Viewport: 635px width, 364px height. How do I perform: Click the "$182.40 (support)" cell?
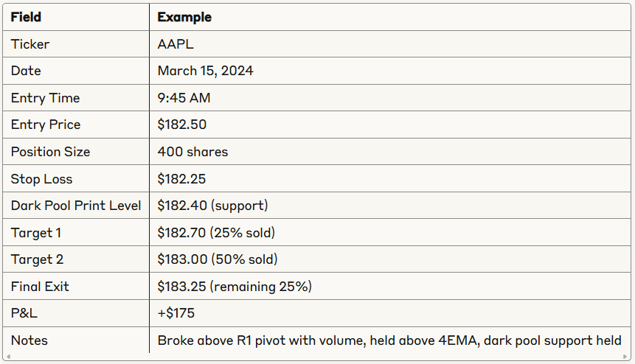point(212,206)
